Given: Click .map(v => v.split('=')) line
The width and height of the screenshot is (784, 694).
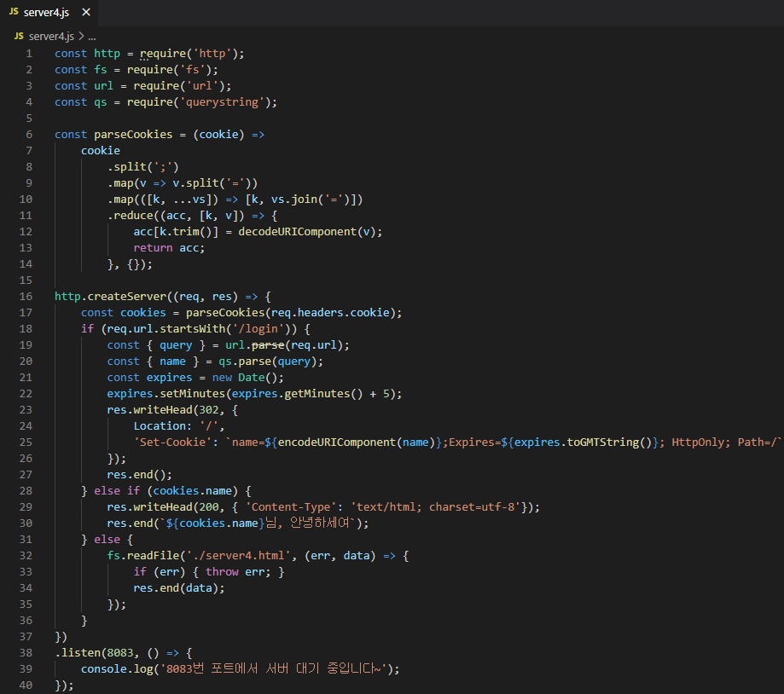Looking at the screenshot, I should pos(183,182).
